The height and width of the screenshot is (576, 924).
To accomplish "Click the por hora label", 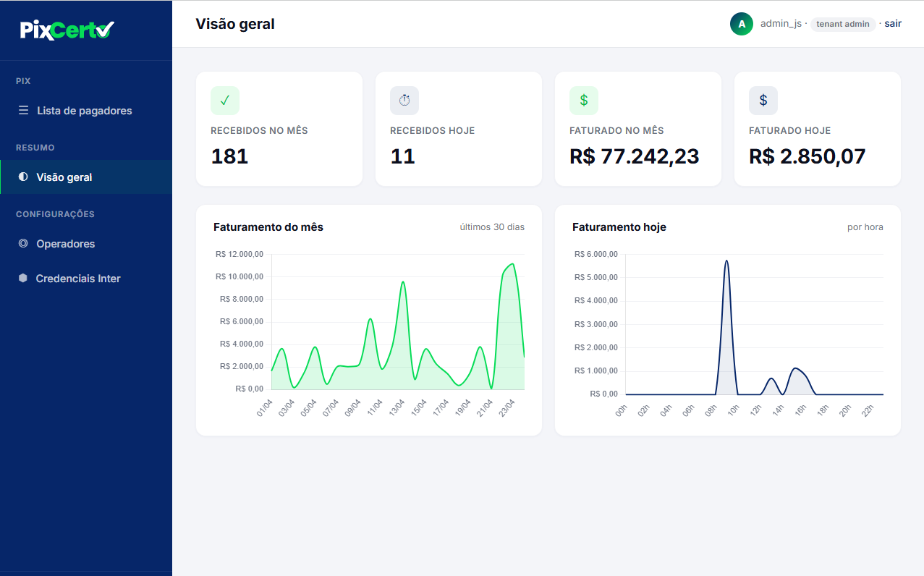I will click(x=865, y=227).
